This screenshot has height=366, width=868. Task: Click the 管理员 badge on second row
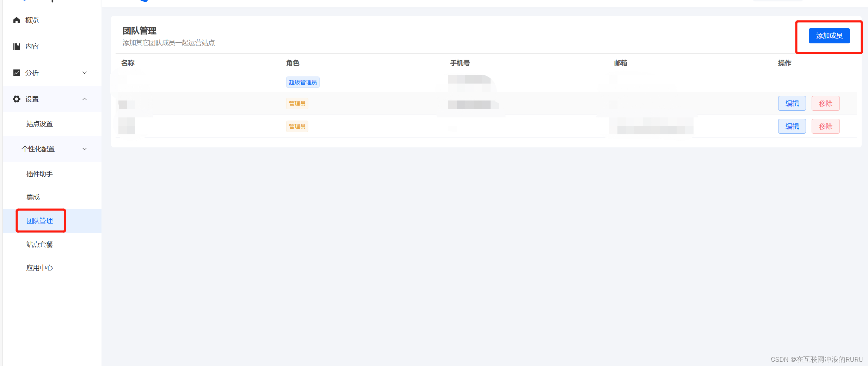(x=297, y=103)
